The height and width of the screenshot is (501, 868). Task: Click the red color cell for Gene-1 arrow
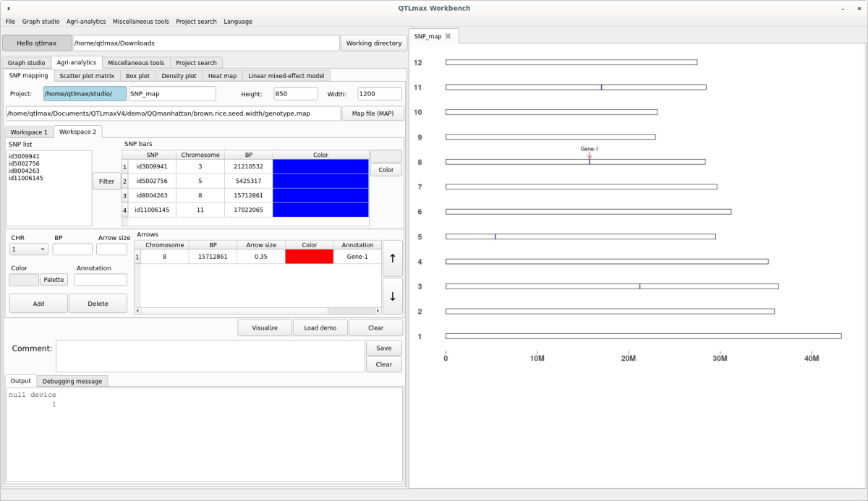point(309,257)
